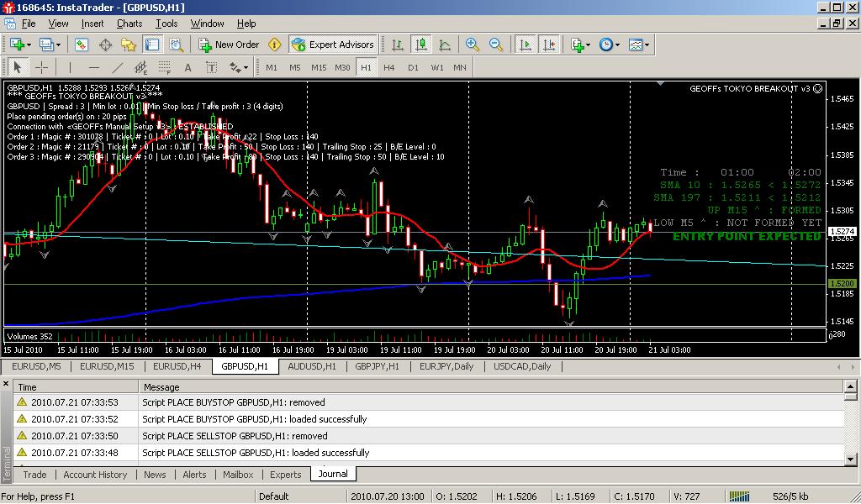Open the Indicators list icon
The width and height of the screenshot is (861, 504).
(x=577, y=45)
